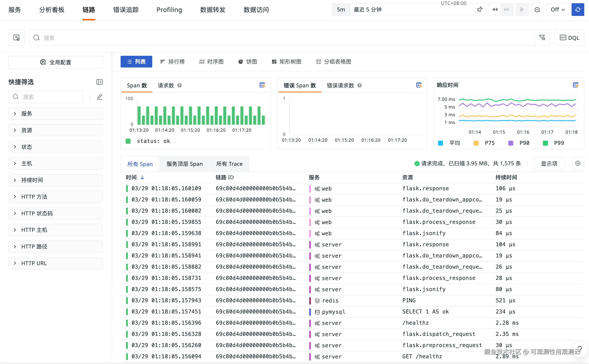The height and width of the screenshot is (364, 589).
Task: Expand the 资源 filter group
Action: 56,130
